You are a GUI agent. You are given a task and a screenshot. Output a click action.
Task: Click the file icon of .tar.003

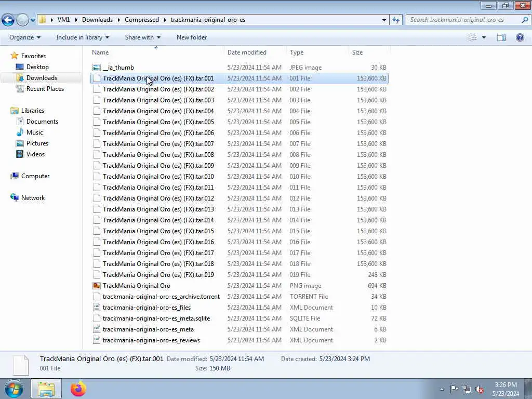tap(97, 100)
